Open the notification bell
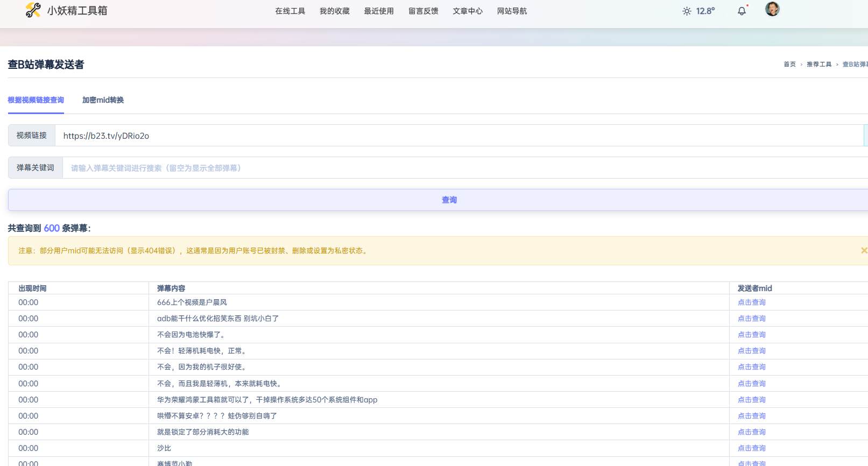Viewport: 868px width, 466px height. (x=742, y=11)
